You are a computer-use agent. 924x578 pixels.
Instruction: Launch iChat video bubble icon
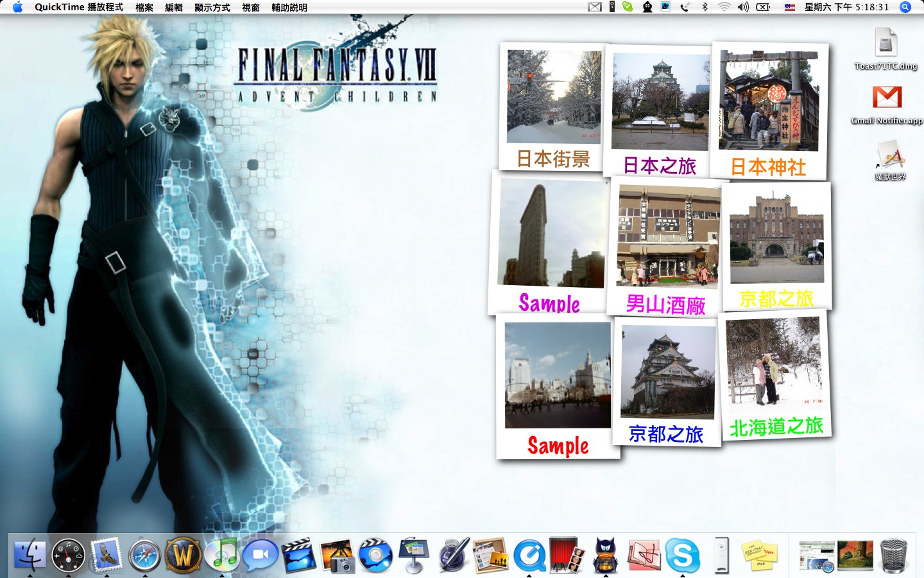[x=261, y=555]
